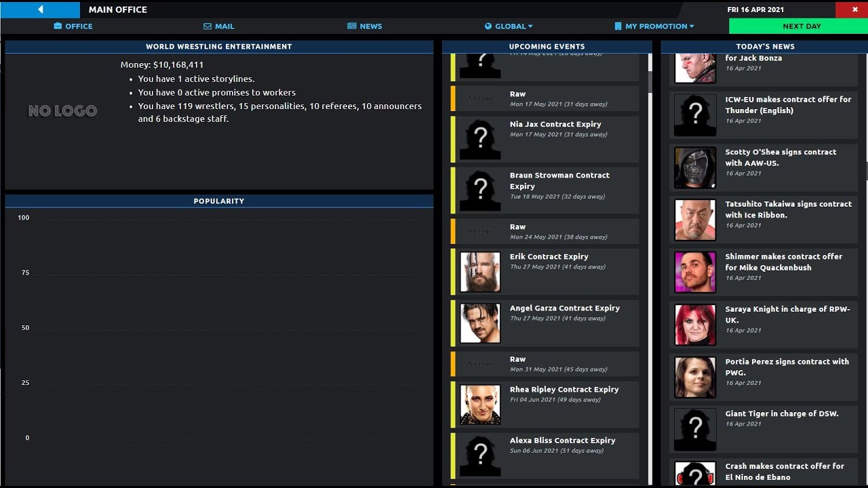Open Erik Contract Expiry entry
This screenshot has height=488, width=868.
[x=545, y=272]
